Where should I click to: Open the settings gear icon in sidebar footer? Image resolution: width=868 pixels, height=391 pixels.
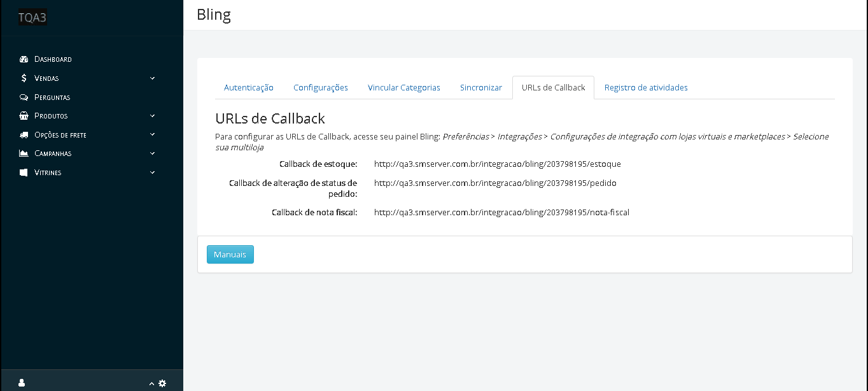(162, 383)
